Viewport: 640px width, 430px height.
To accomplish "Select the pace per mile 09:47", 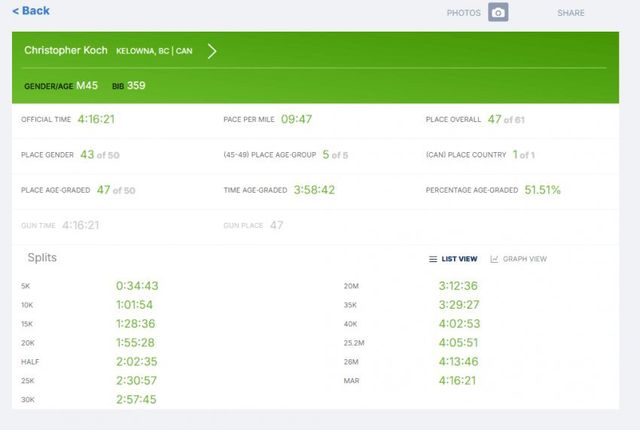I will (x=297, y=119).
